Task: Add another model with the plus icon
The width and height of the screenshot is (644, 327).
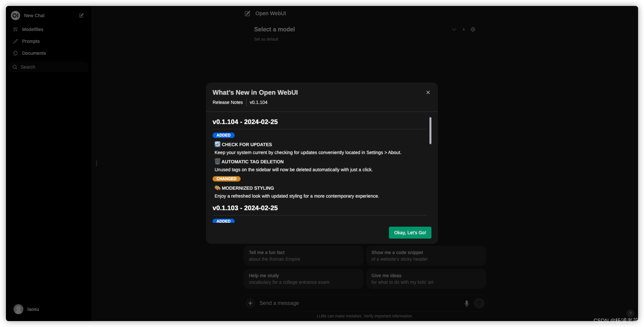Action: click(x=464, y=29)
